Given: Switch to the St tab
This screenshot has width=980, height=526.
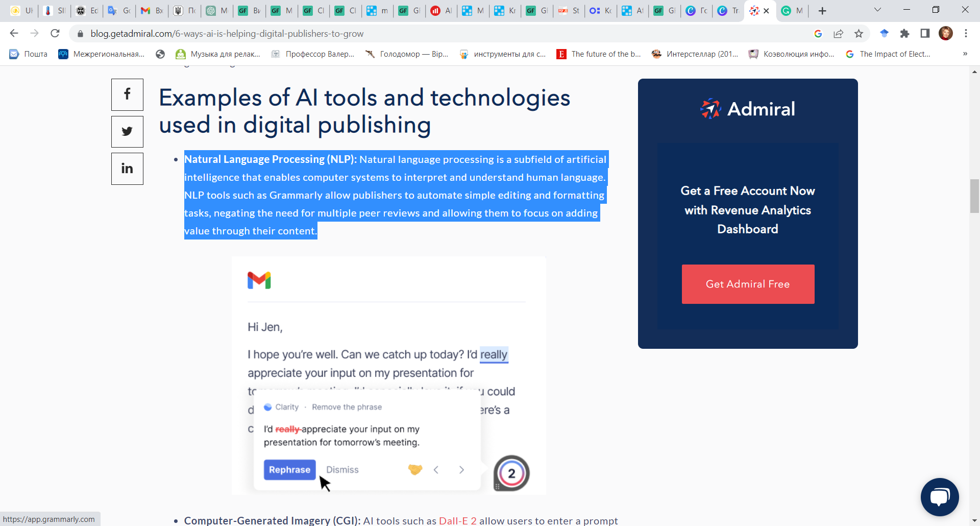Looking at the screenshot, I should [569, 11].
